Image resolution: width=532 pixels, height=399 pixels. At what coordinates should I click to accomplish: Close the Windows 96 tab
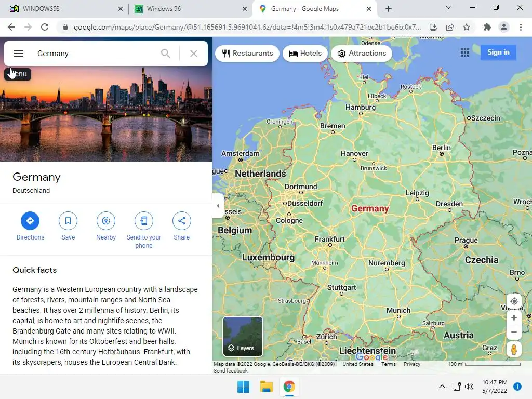(x=245, y=9)
